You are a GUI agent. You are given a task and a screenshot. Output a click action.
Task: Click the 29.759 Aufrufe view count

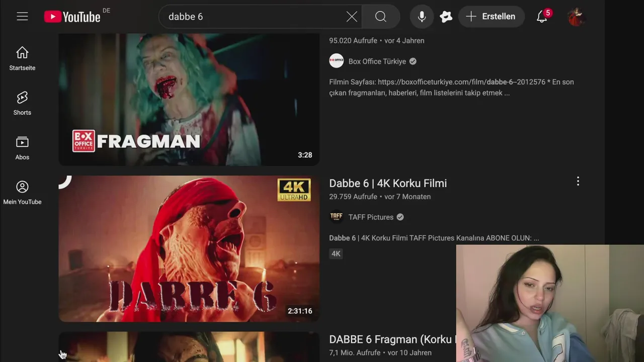353,197
